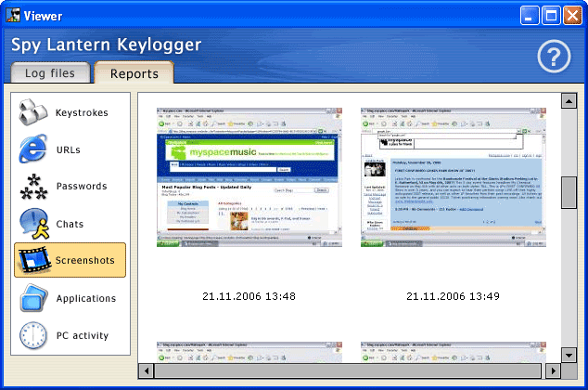Close the Viewer window
The image size is (588, 390).
click(x=572, y=16)
